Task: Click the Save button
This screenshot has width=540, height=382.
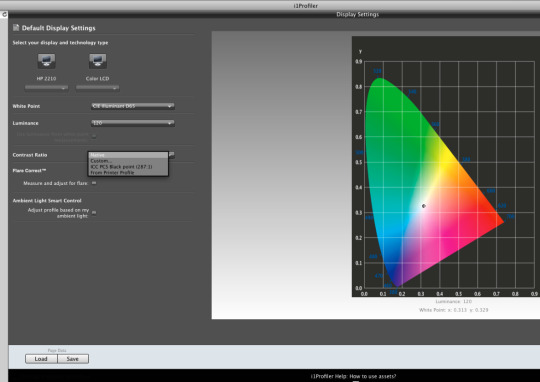Action: point(73,359)
